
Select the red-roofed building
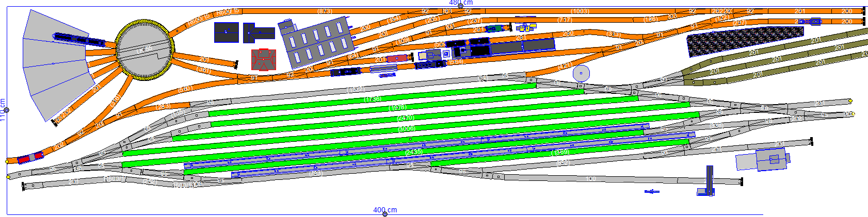tap(264, 59)
